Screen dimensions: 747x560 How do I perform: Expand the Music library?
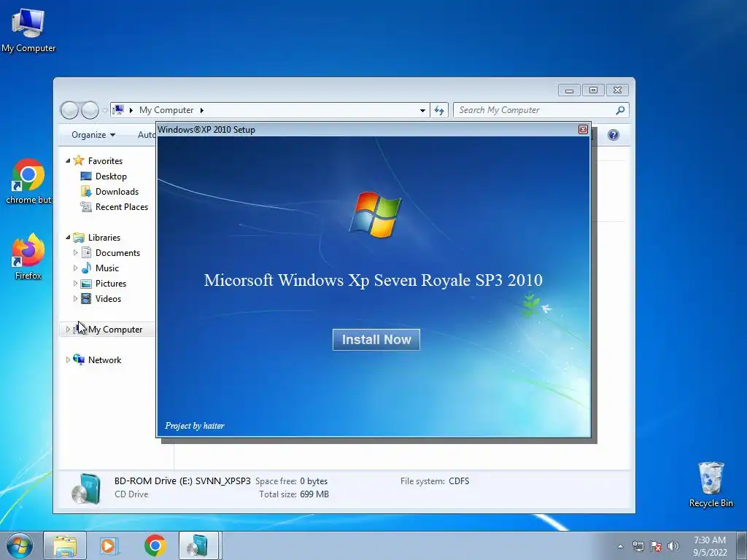75,268
